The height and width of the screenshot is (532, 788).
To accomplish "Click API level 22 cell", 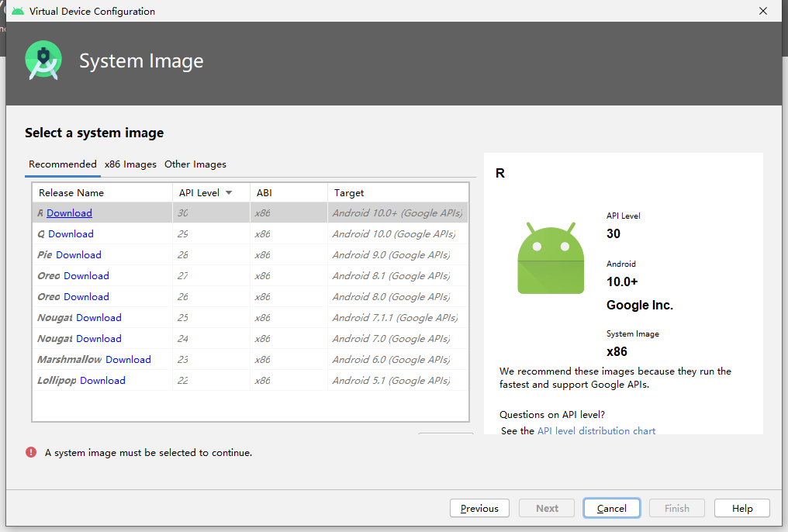I will coord(211,381).
